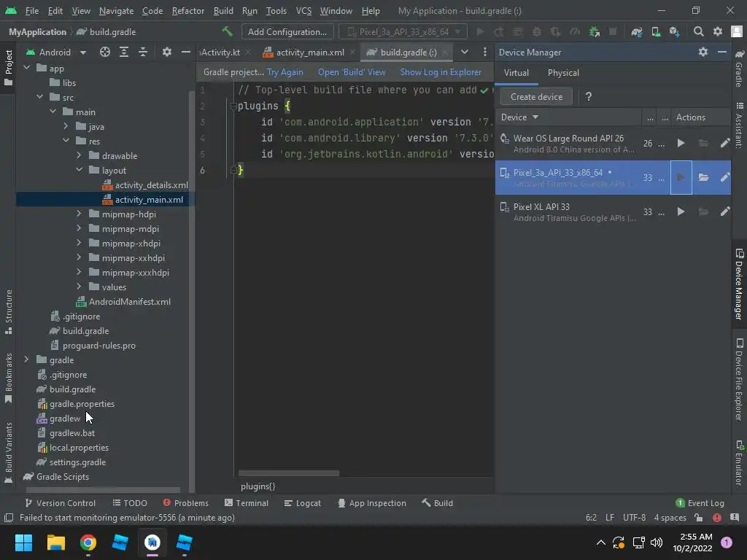Image resolution: width=747 pixels, height=560 pixels.
Task: Click the Try Again link
Action: (x=285, y=72)
